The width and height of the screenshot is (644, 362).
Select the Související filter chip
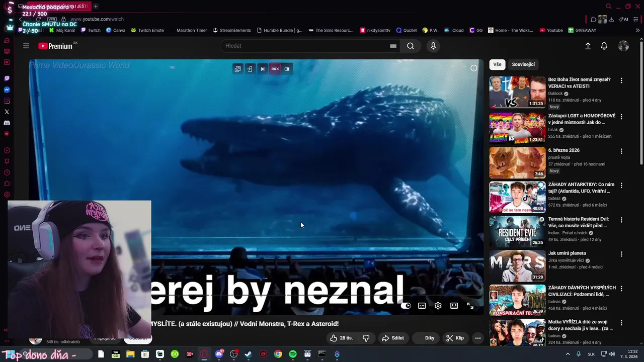523,64
